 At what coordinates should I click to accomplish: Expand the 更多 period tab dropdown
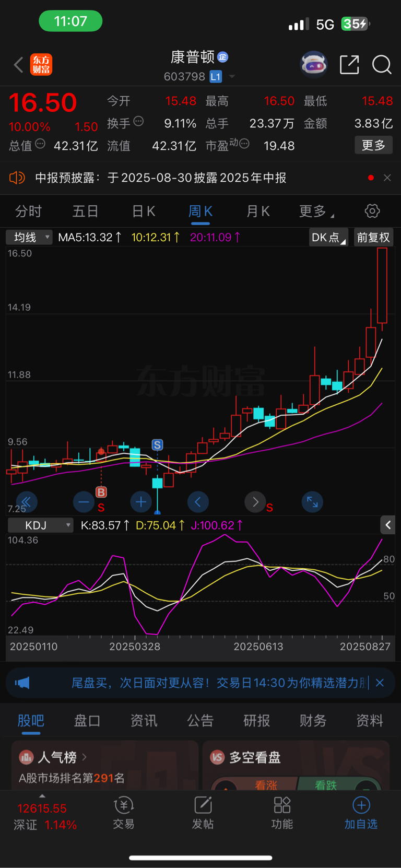[x=316, y=211]
